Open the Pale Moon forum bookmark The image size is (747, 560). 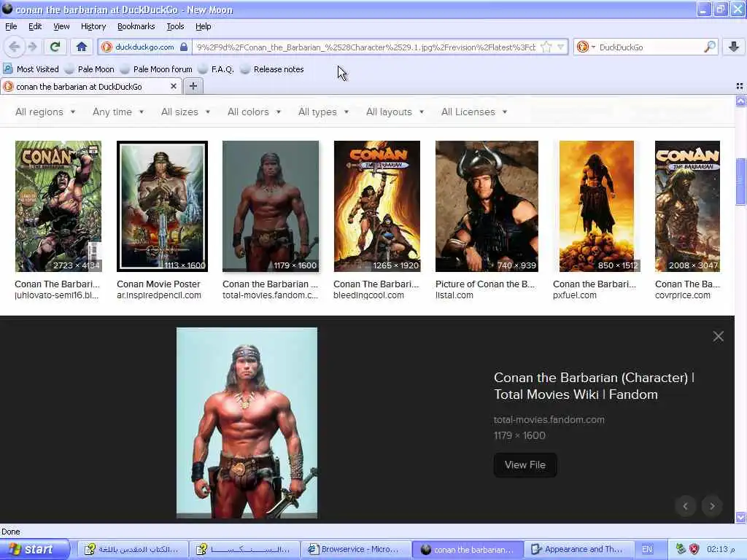[x=156, y=69]
